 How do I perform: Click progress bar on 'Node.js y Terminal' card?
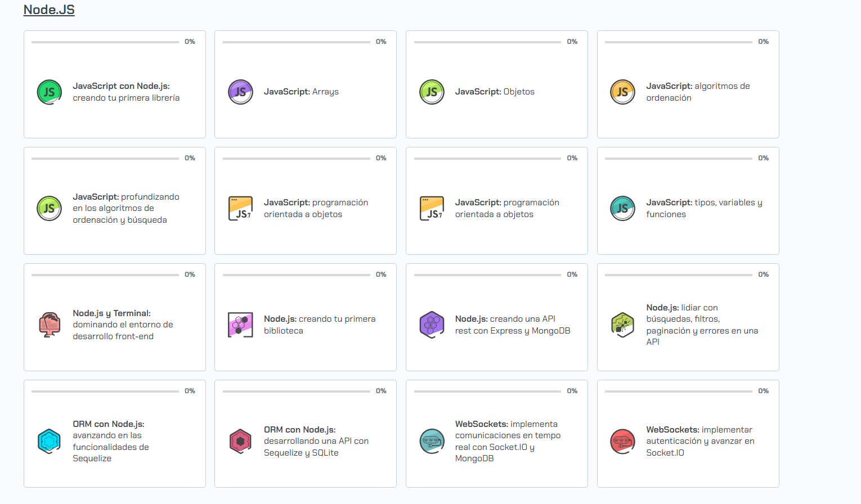pos(105,274)
